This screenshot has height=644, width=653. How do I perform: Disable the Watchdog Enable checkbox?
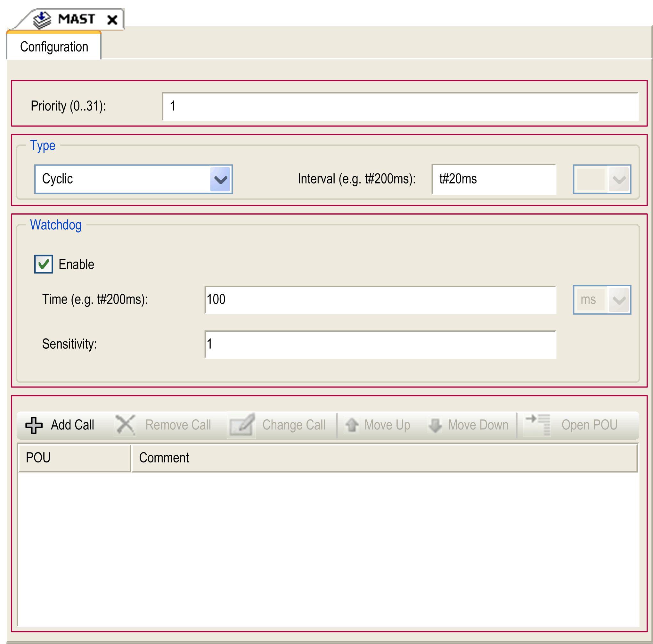click(x=43, y=264)
